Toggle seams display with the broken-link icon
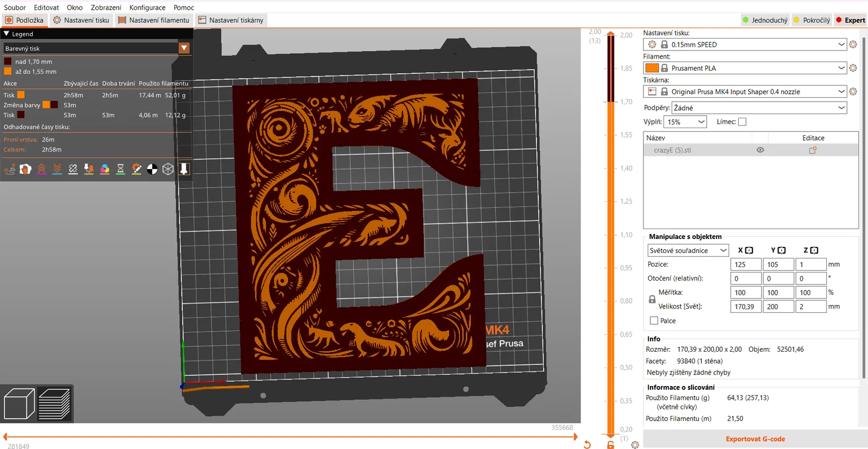Image resolution: width=868 pixels, height=449 pixels. point(73,169)
